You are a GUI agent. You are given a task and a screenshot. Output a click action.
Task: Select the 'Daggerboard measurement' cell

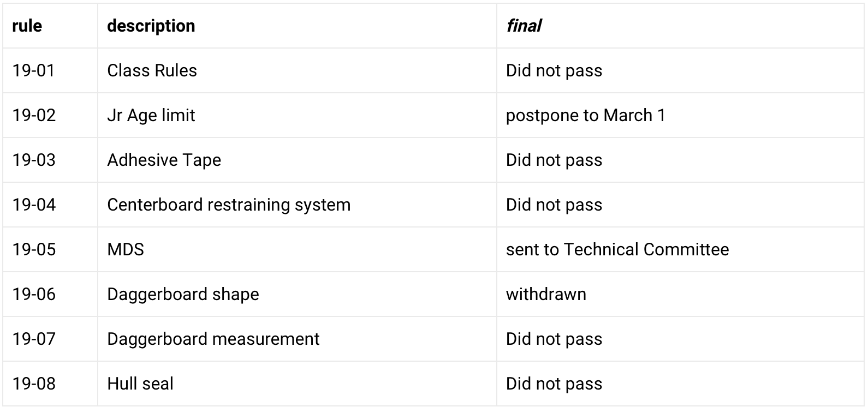pos(297,339)
